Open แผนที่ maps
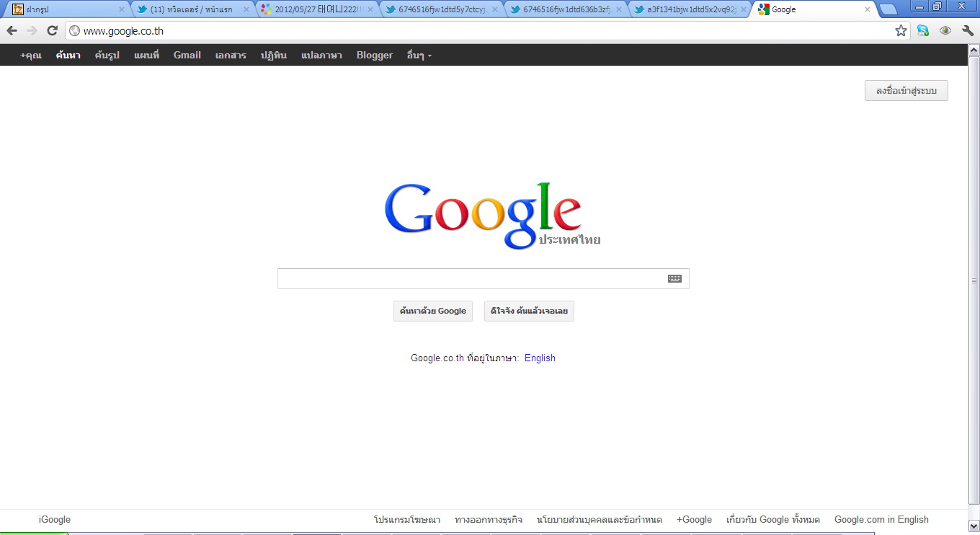 pos(146,55)
